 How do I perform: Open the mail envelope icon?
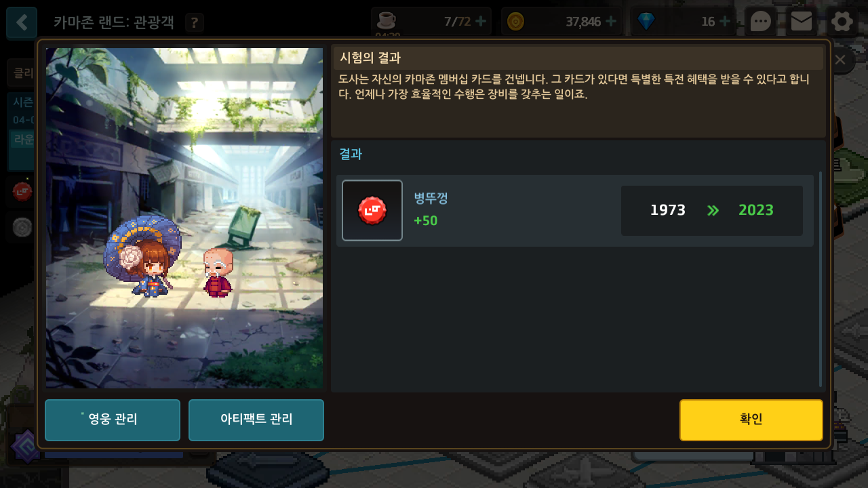(x=802, y=22)
